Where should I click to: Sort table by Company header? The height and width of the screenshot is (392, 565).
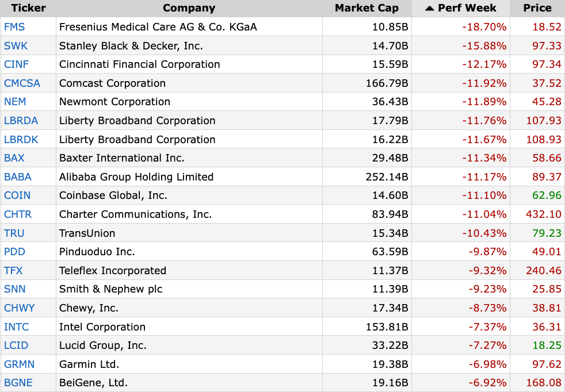click(x=189, y=8)
